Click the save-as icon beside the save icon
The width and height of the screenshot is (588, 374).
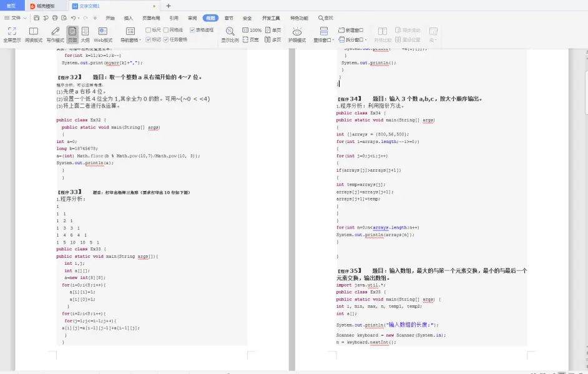pyautogui.click(x=46, y=17)
